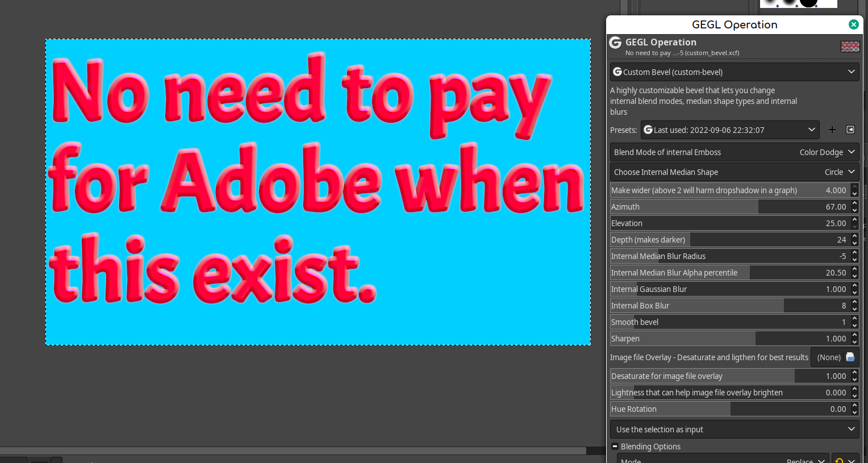Open the image file overlay file chooser (None)

click(834, 357)
